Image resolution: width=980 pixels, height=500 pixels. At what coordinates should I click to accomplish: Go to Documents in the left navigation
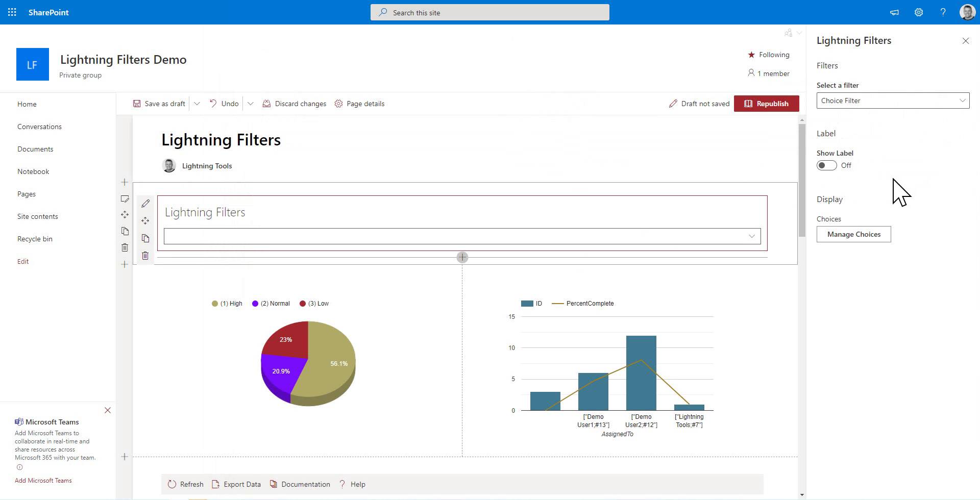35,149
